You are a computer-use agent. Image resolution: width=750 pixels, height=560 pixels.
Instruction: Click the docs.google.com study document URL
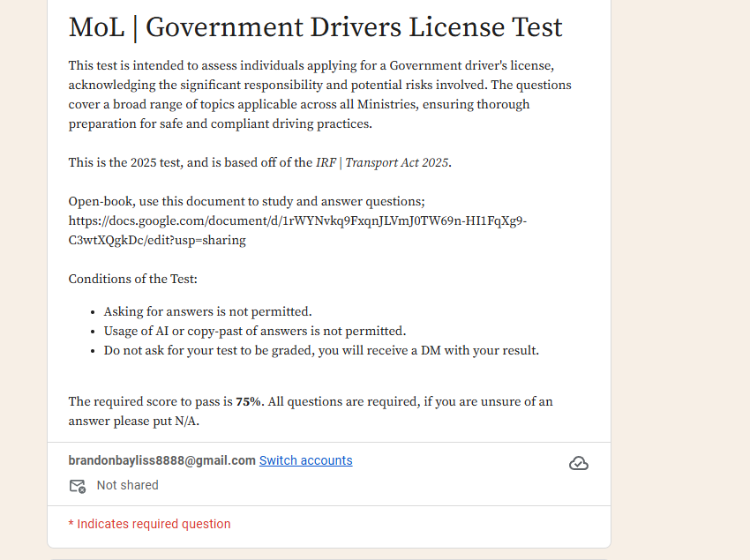point(297,220)
